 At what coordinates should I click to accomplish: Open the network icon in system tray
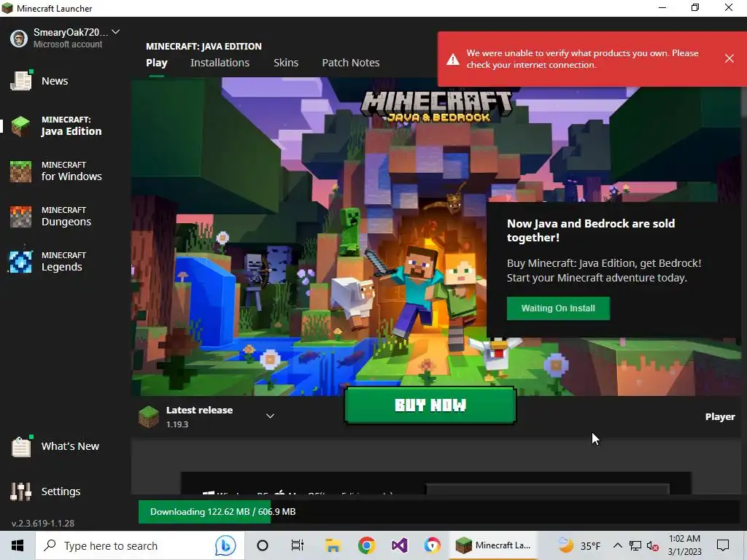635,545
